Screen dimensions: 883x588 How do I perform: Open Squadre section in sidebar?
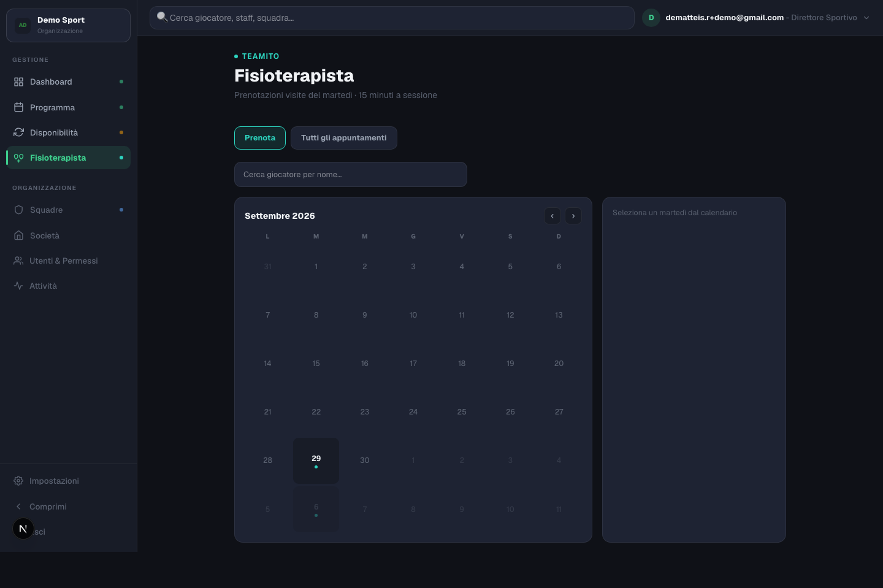(x=68, y=210)
